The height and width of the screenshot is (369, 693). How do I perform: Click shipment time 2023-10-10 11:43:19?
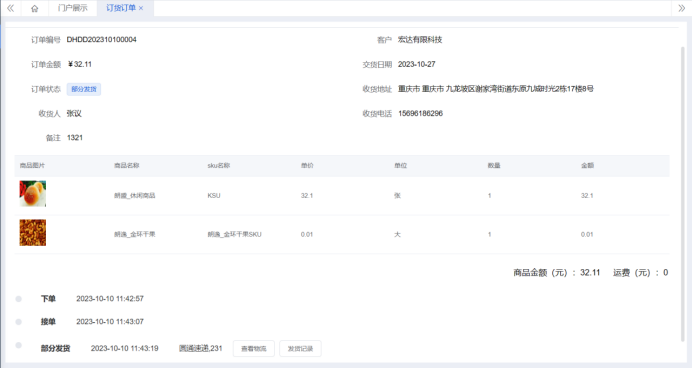click(125, 349)
